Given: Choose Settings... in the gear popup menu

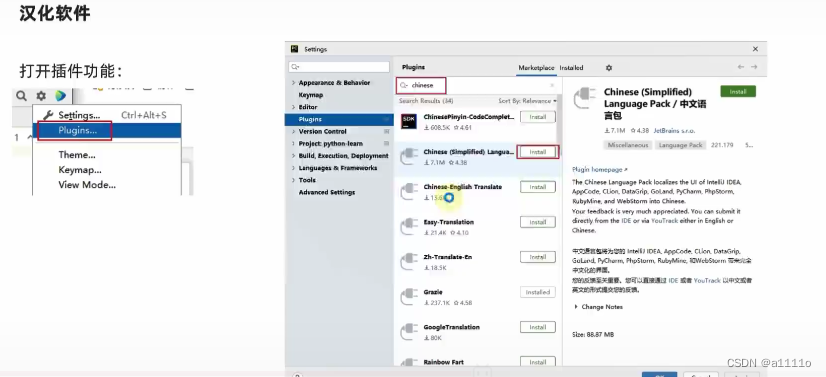Looking at the screenshot, I should tap(107, 115).
